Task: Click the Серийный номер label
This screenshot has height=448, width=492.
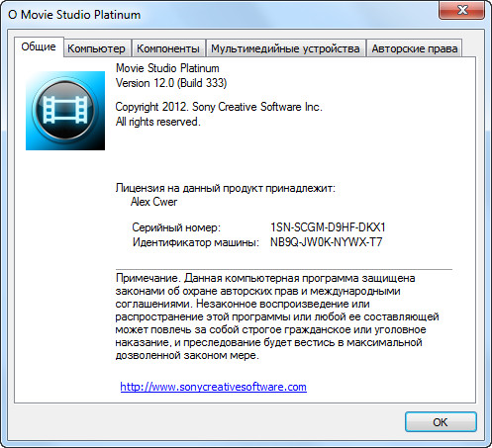Action: click(176, 227)
